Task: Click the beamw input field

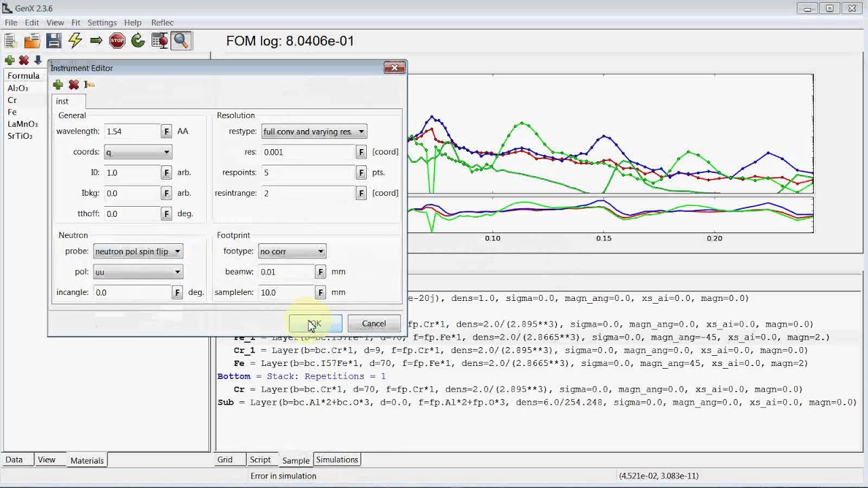Action: point(286,272)
